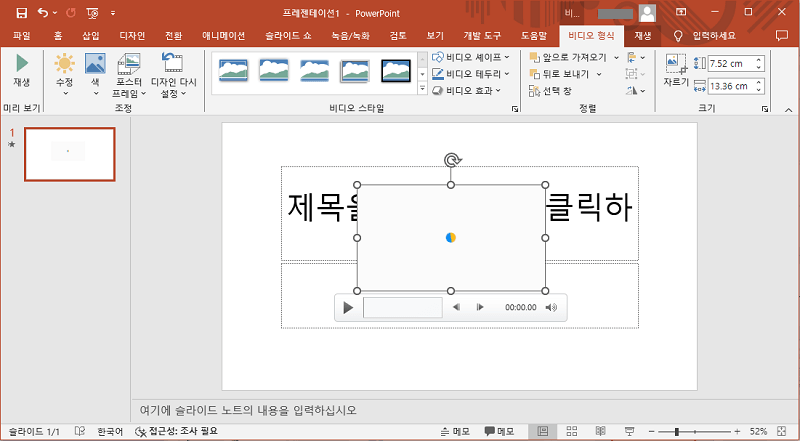Open Send Backward dropdown arrow
The image size is (800, 441).
599,75
